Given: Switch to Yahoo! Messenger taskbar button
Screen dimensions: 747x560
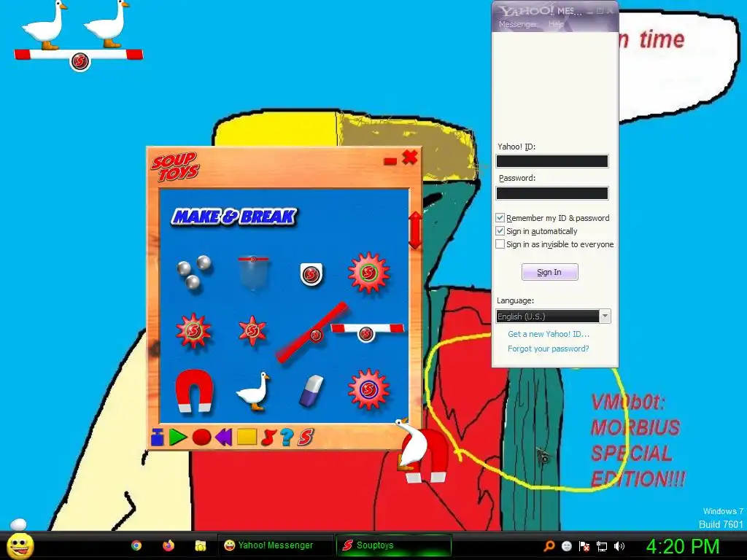Looking at the screenshot, I should [275, 545].
